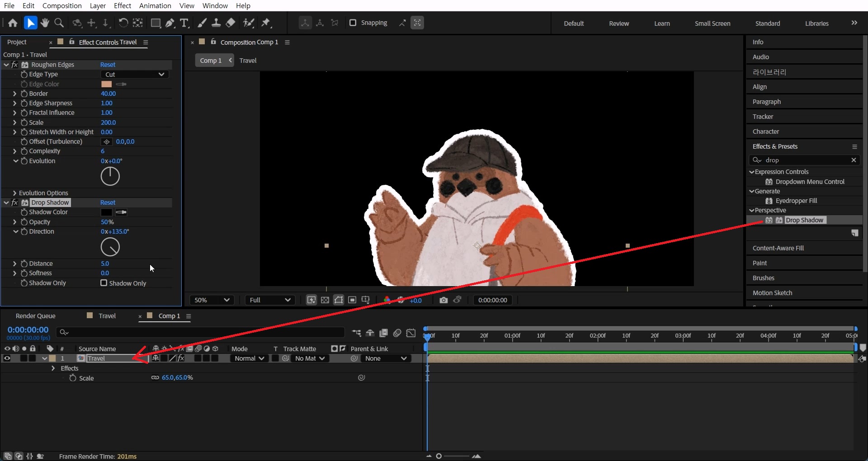Open the Animation menu

(x=155, y=5)
